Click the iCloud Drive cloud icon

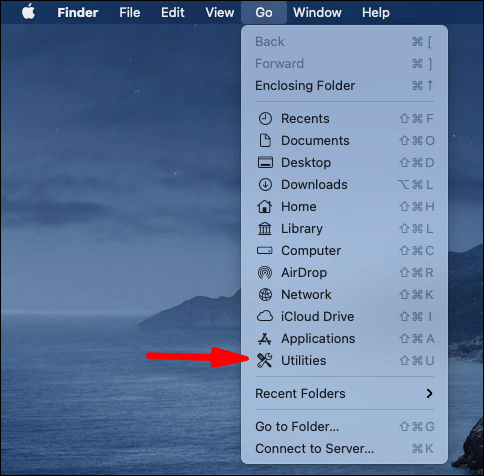(x=265, y=316)
